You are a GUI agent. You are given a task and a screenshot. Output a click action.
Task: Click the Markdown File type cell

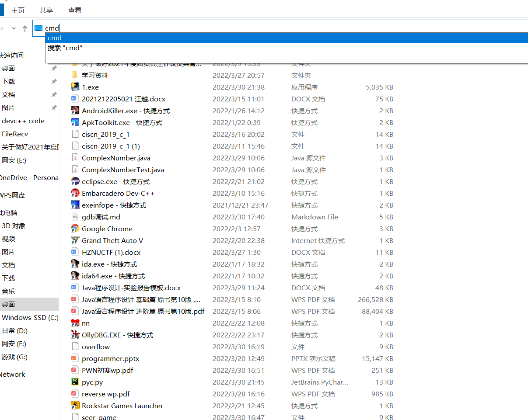point(315,217)
